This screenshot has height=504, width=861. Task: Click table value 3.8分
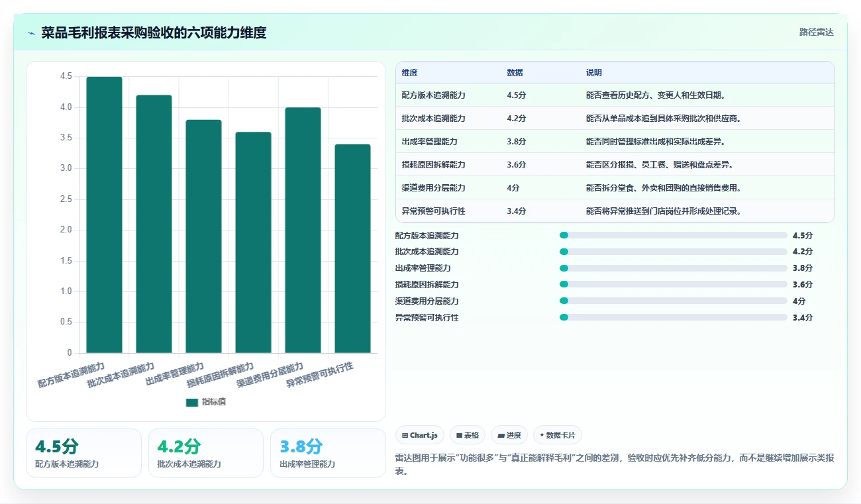point(516,142)
